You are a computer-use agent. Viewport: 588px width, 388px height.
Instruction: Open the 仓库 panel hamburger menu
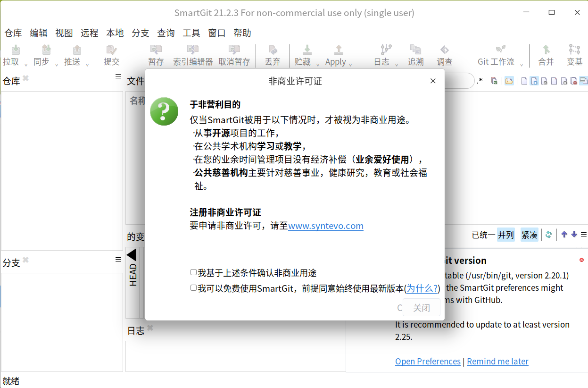pos(118,76)
